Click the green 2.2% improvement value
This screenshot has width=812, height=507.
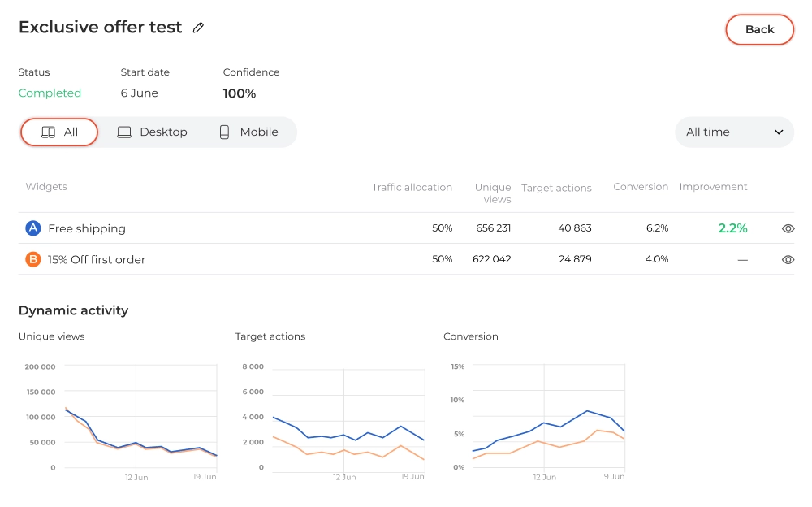[x=732, y=228]
